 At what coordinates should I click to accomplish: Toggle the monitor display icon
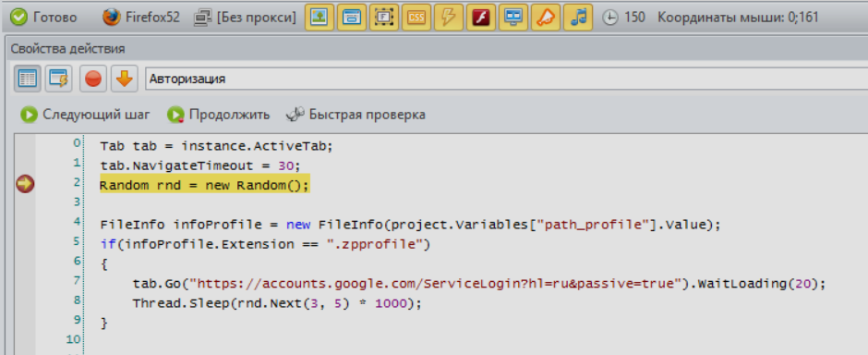[513, 18]
